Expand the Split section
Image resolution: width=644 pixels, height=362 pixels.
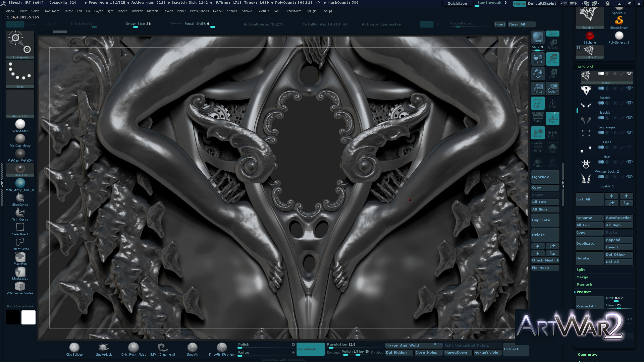tap(581, 270)
